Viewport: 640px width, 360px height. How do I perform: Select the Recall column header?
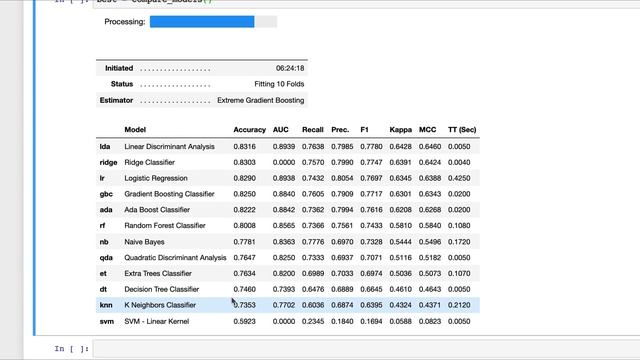(x=313, y=130)
